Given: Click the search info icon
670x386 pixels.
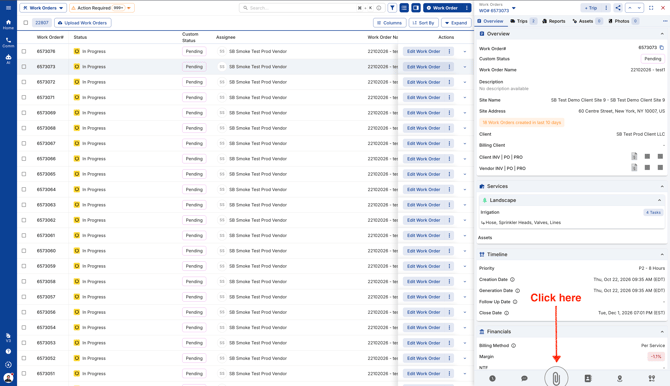Looking at the screenshot, I should pyautogui.click(x=379, y=8).
